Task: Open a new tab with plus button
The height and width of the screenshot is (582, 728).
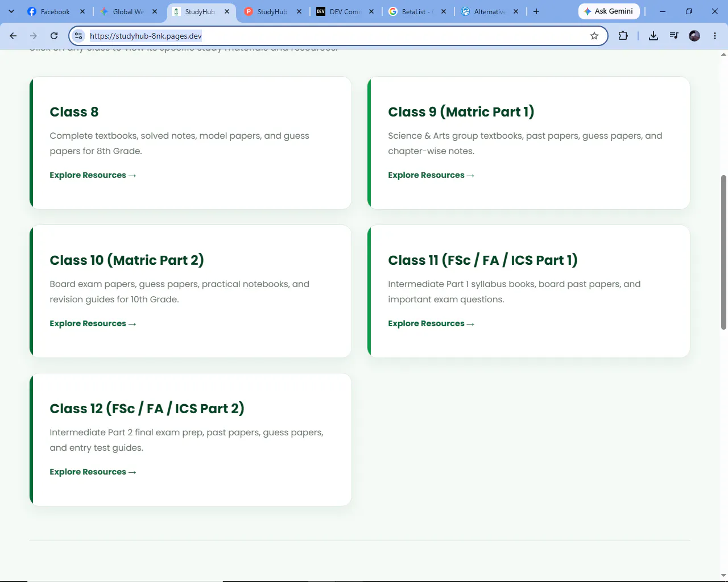Action: (536, 11)
